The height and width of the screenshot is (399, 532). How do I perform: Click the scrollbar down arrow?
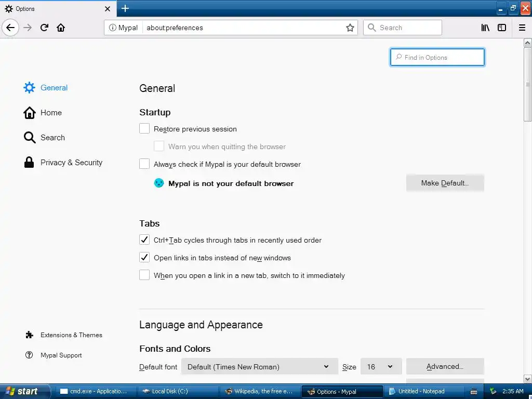[527, 379]
